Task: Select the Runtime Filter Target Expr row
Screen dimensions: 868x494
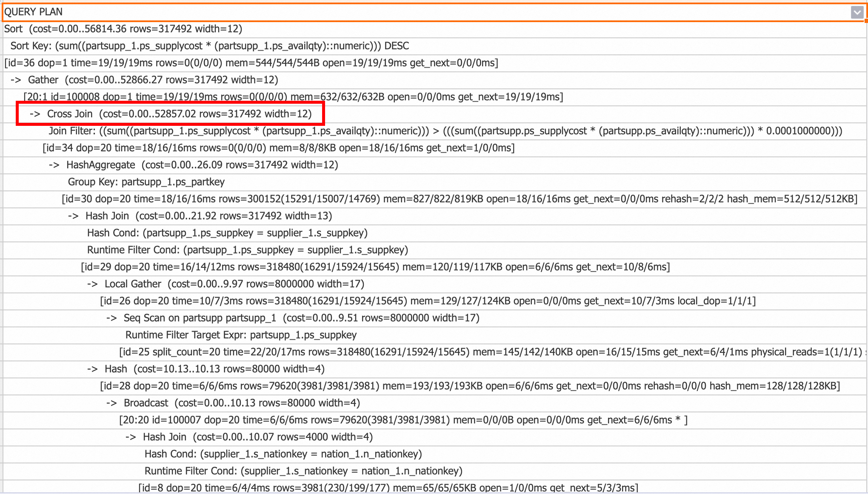Action: pyautogui.click(x=241, y=335)
